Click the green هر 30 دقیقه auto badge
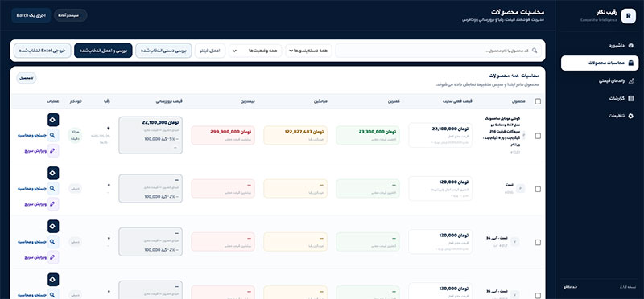The height and width of the screenshot is (299, 644). coord(75,136)
